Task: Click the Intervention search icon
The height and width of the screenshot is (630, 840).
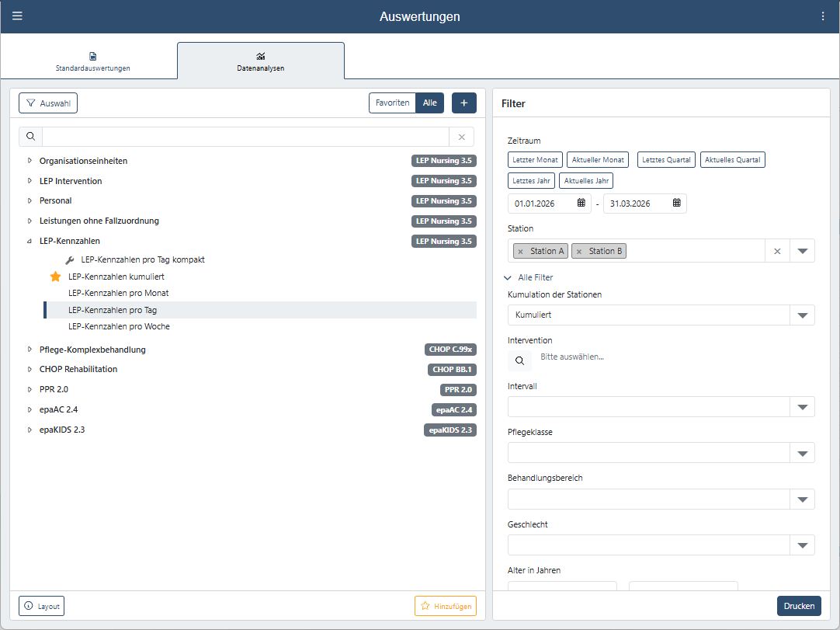Action: (x=520, y=360)
